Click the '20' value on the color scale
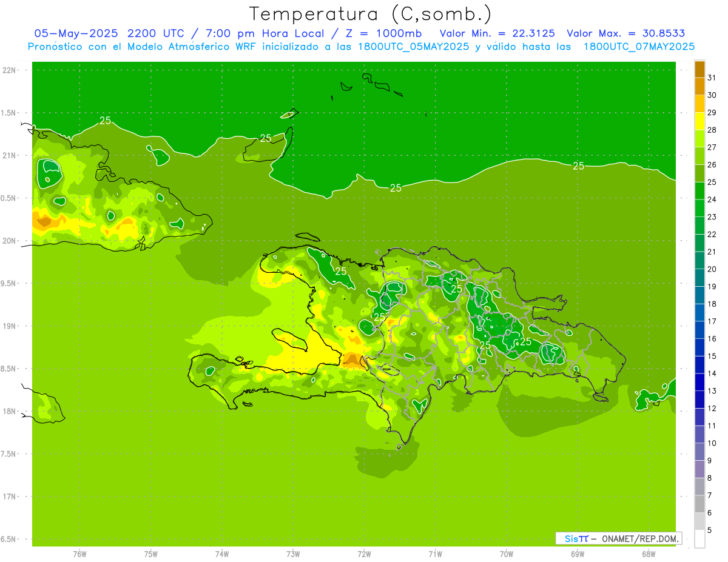This screenshot has width=728, height=562. (x=712, y=269)
